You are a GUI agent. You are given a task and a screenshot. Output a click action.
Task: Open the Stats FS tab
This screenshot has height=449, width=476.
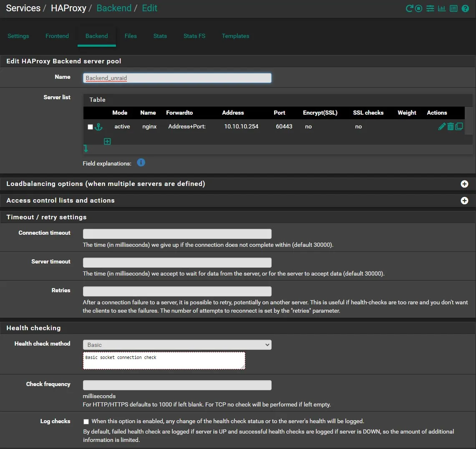pyautogui.click(x=194, y=36)
